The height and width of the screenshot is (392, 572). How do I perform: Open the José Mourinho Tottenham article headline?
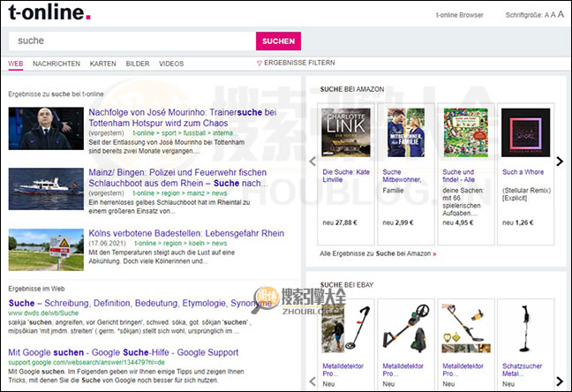[183, 117]
